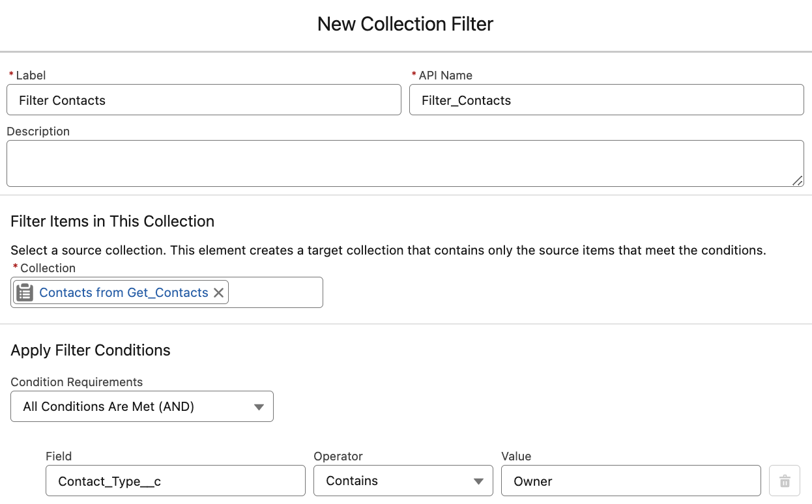Image resolution: width=812 pixels, height=504 pixels.
Task: Click empty space in the Collection field
Action: (x=276, y=293)
